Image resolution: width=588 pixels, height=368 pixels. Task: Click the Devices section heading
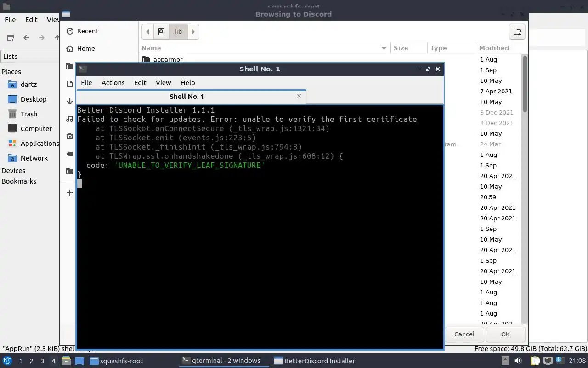tap(13, 171)
